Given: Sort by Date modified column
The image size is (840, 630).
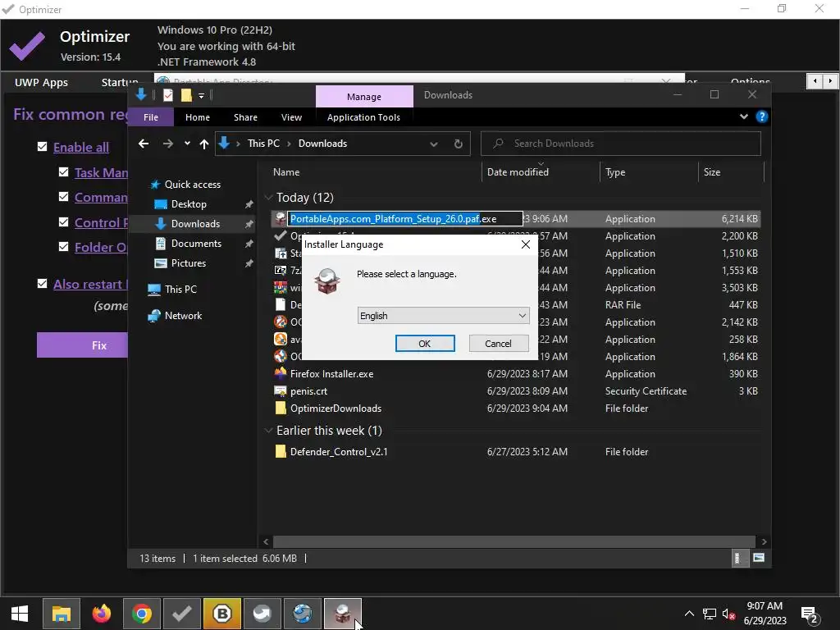Looking at the screenshot, I should tap(541, 172).
